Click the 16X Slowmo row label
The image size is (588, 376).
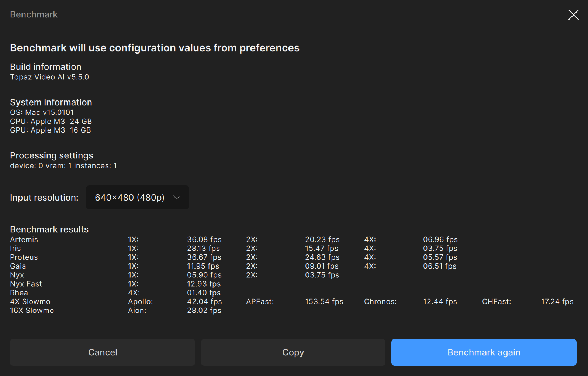(32, 311)
